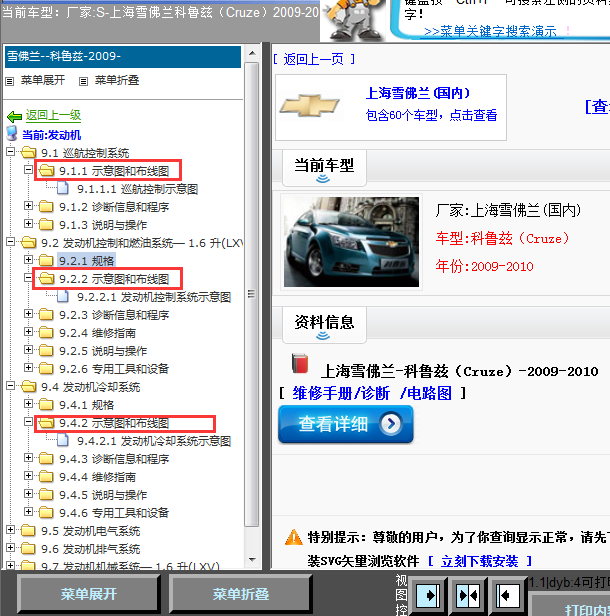This screenshot has width=610, height=616.
Task: Select 9.4.6 专用工具和设备 item
Action: click(114, 513)
